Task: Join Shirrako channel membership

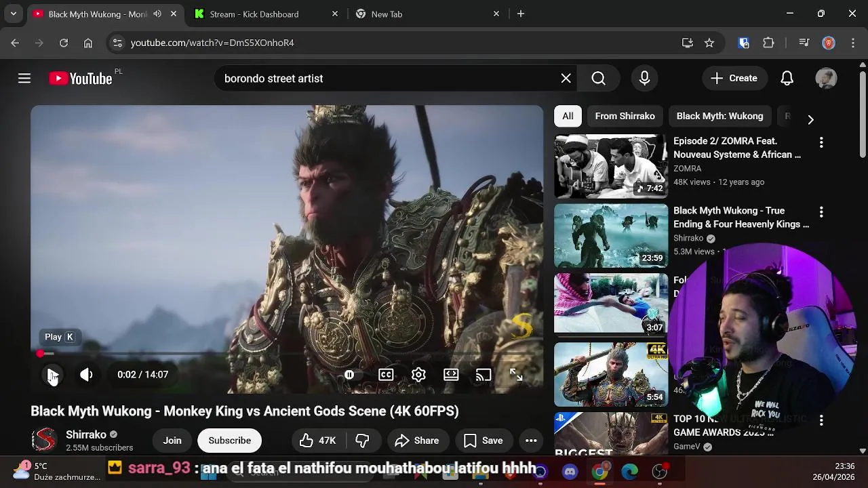Action: pos(172,441)
